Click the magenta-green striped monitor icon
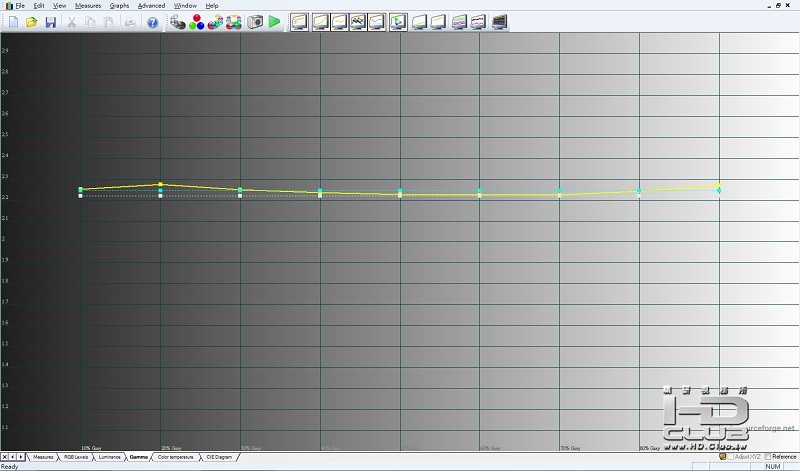800x471 pixels. [459, 22]
